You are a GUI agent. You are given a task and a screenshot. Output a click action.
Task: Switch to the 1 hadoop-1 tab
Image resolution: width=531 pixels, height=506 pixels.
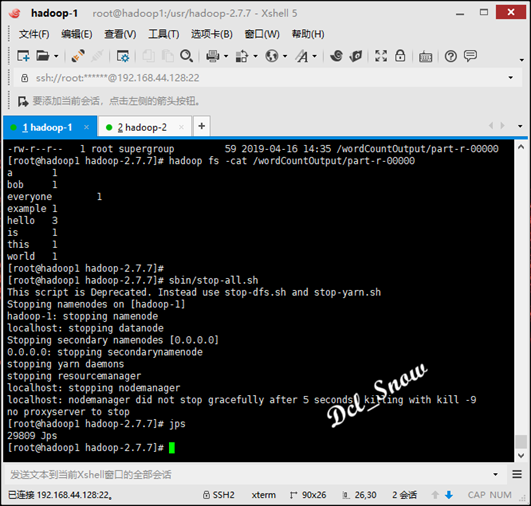(x=50, y=127)
